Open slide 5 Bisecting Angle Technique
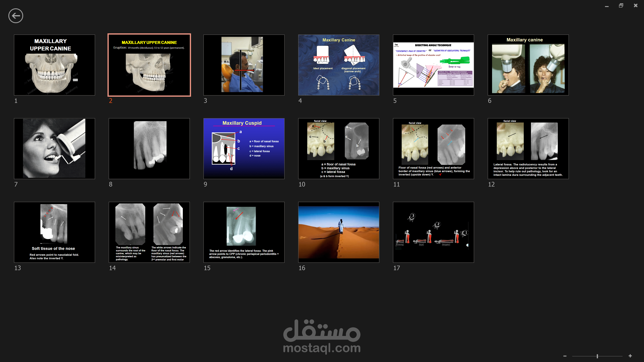The width and height of the screenshot is (644, 362). [x=434, y=65]
